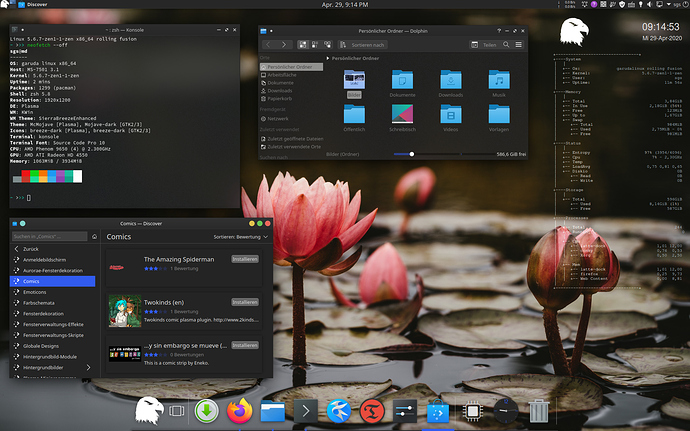This screenshot has width=690, height=431.
Task: Select the Videos folder icon
Action: tap(451, 114)
